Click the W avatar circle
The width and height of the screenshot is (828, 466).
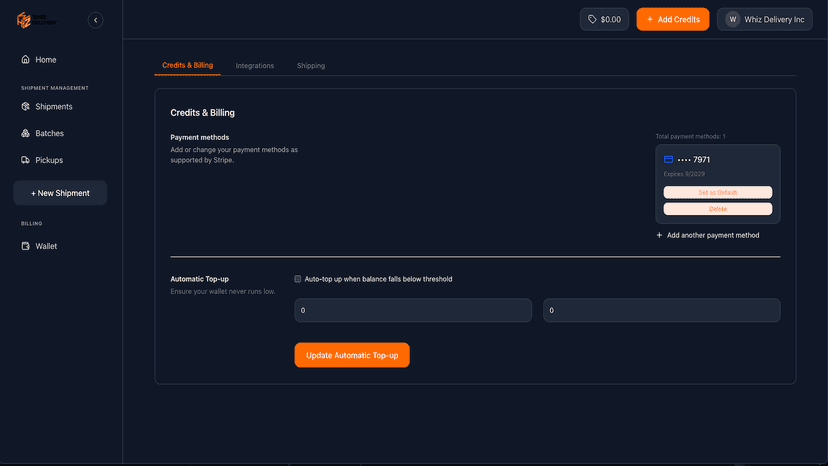[x=732, y=20]
